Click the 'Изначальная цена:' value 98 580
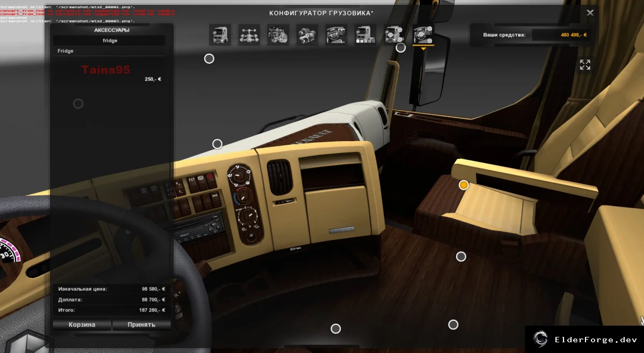 153,289
